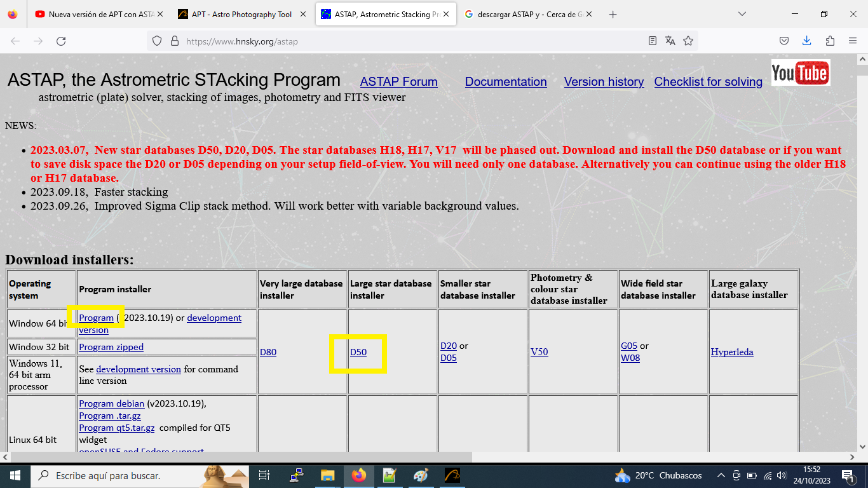This screenshot has height=488, width=868.
Task: Toggle reader view in the address bar
Action: pyautogui.click(x=653, y=41)
